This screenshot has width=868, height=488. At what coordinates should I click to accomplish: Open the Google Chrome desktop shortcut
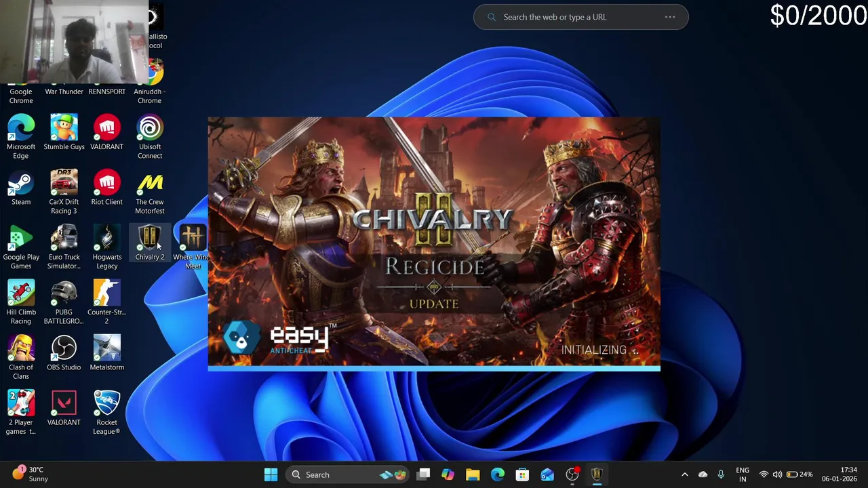(x=21, y=95)
